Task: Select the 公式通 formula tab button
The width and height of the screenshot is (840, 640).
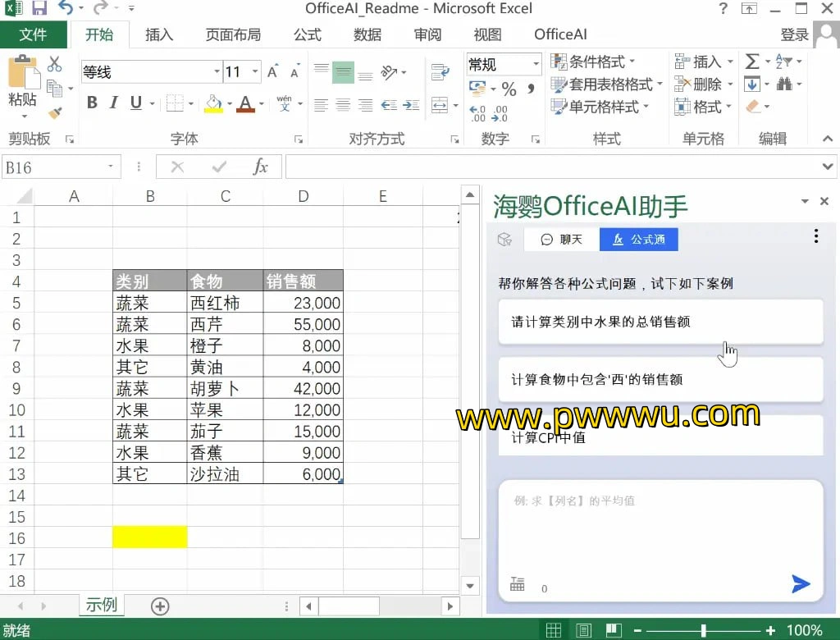Action: pyautogui.click(x=638, y=239)
